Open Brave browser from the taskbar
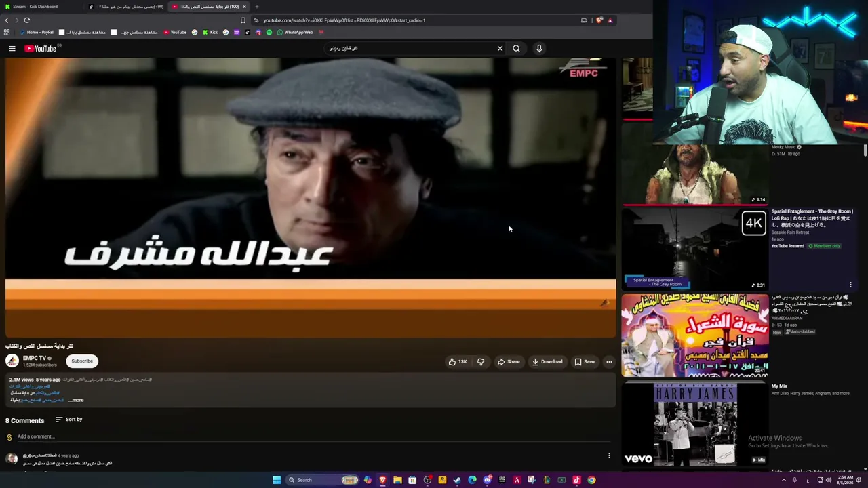This screenshot has width=868, height=488. pyautogui.click(x=382, y=480)
